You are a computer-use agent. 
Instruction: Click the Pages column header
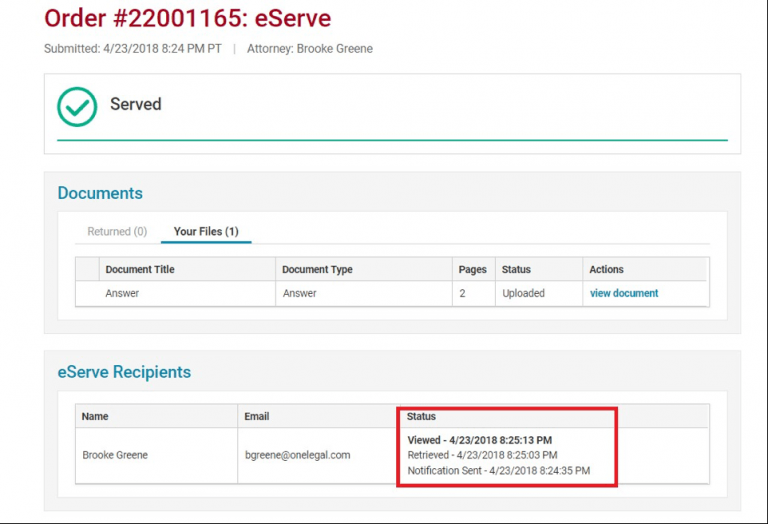[x=472, y=269]
